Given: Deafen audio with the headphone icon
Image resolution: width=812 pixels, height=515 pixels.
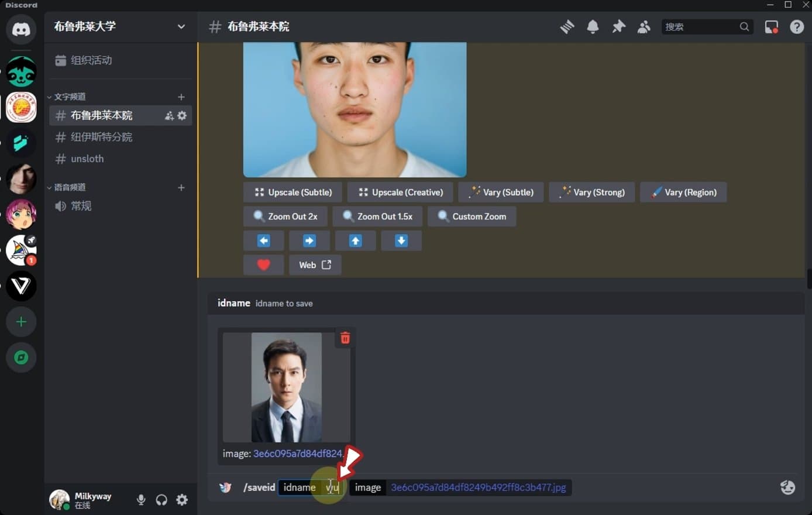Looking at the screenshot, I should 161,499.
